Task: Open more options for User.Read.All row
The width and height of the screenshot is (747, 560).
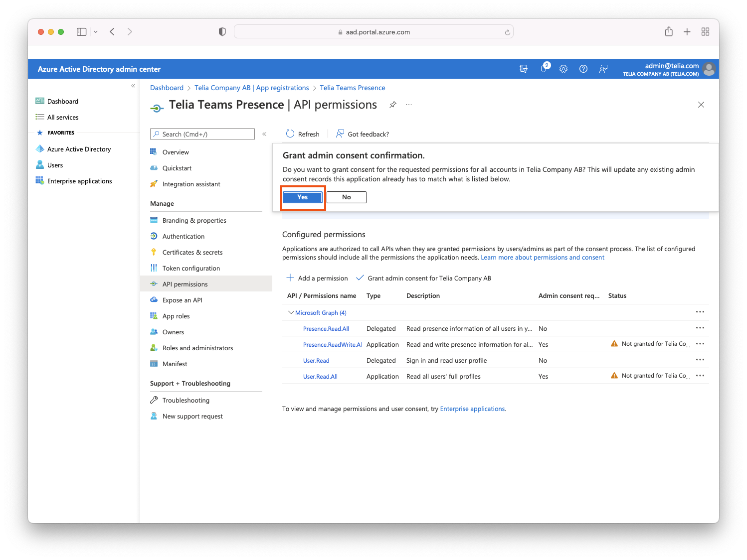Action: tap(700, 376)
